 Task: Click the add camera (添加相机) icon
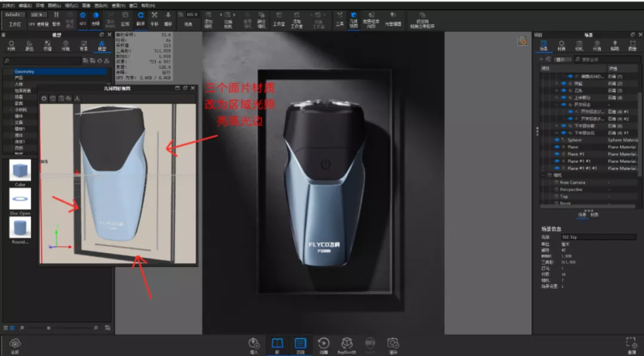tap(208, 15)
